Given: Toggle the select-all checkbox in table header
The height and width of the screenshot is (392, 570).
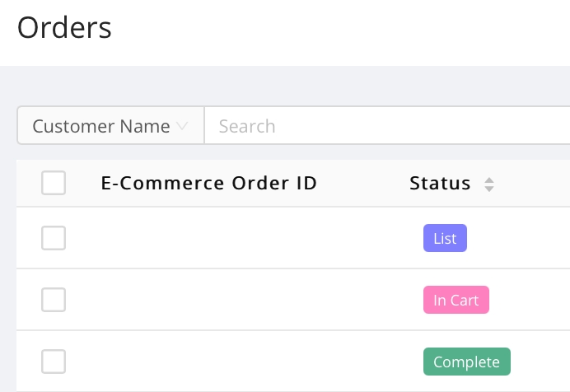Looking at the screenshot, I should pyautogui.click(x=54, y=183).
